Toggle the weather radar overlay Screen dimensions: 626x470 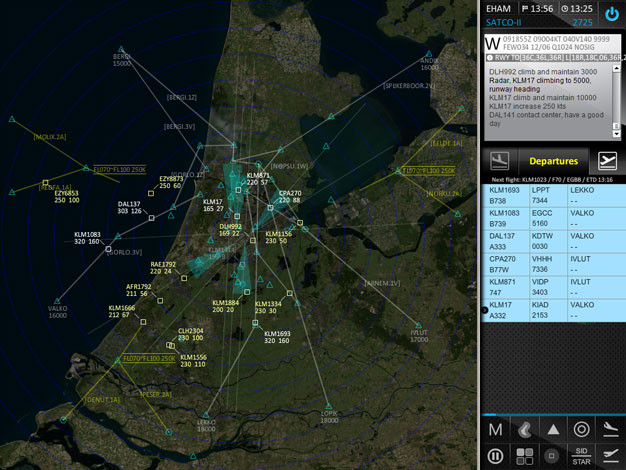coord(524,430)
